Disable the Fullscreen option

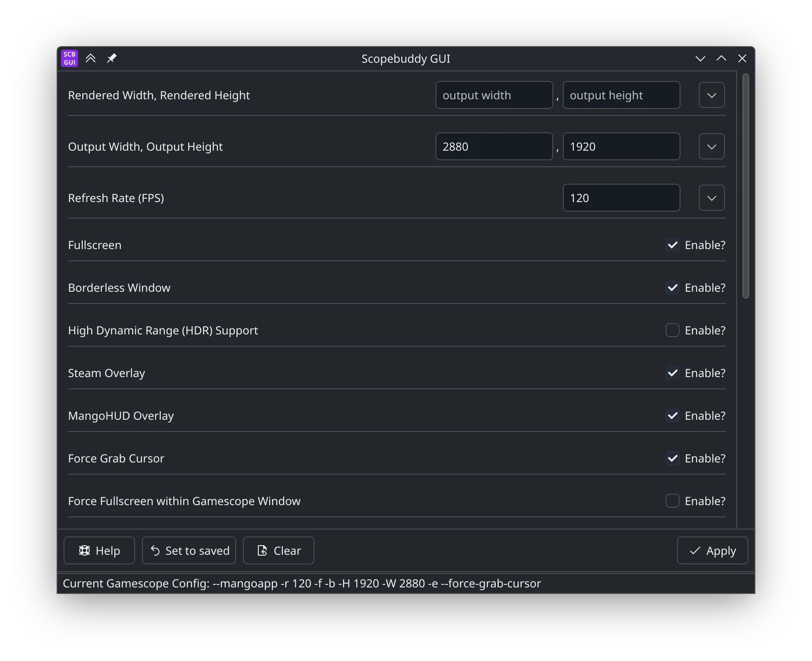[x=673, y=245]
